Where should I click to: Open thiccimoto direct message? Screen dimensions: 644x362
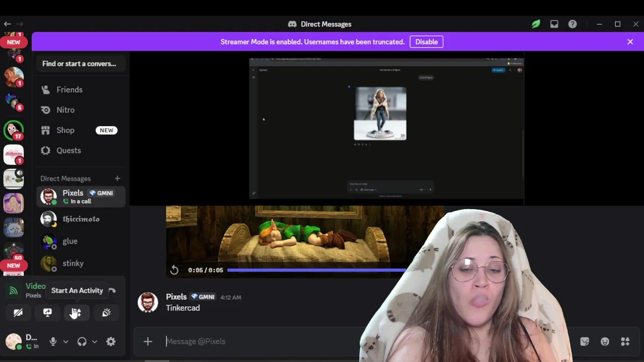80,219
